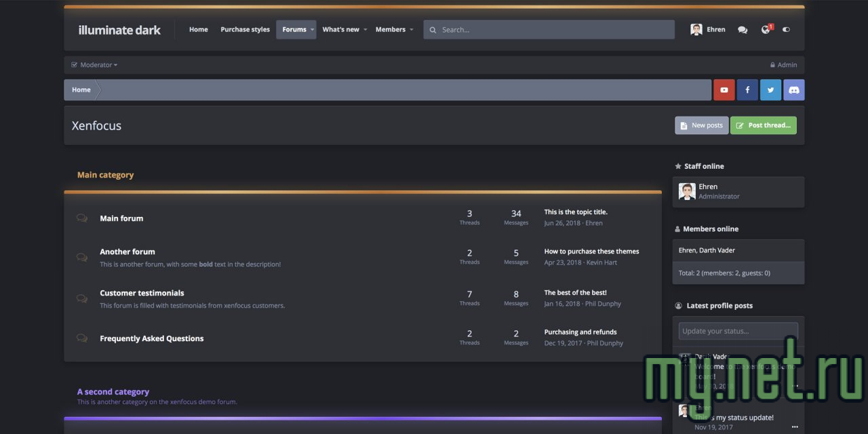Select the Home navigation item

pyautogui.click(x=199, y=30)
